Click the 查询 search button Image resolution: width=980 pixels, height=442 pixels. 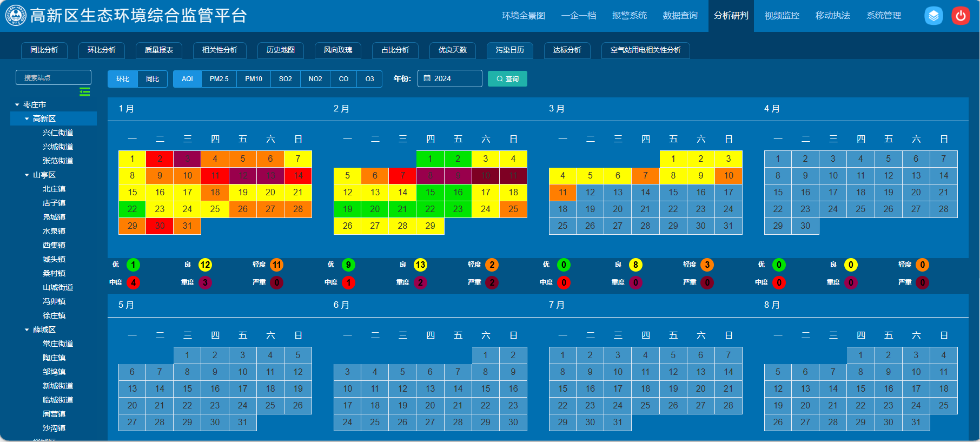point(507,79)
